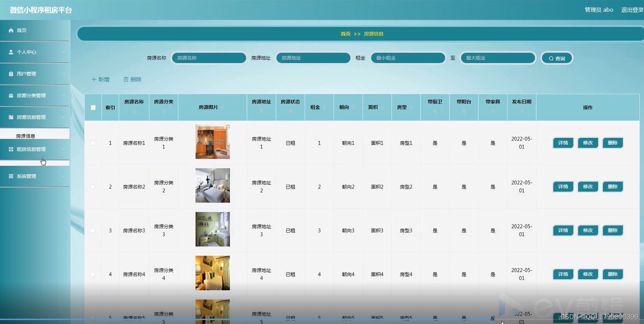Click the briefcase icon for 房源分类管理
This screenshot has height=324, width=644.
(11, 96)
